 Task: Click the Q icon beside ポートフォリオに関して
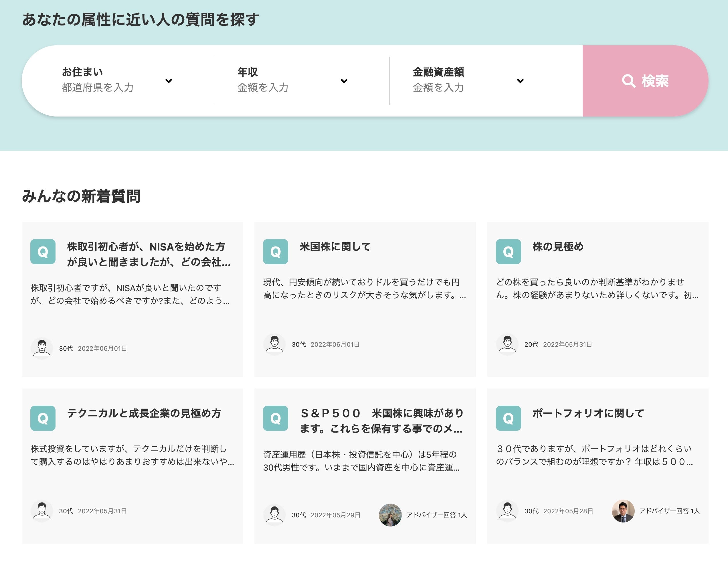tap(508, 418)
